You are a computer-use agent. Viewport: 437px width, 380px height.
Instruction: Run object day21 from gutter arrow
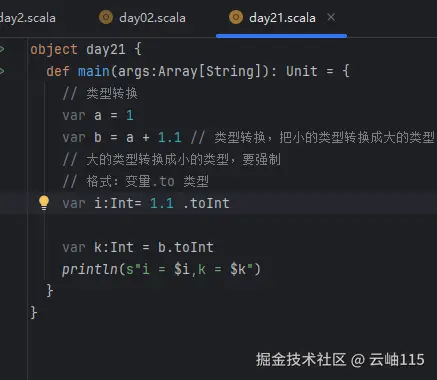pos(2,49)
